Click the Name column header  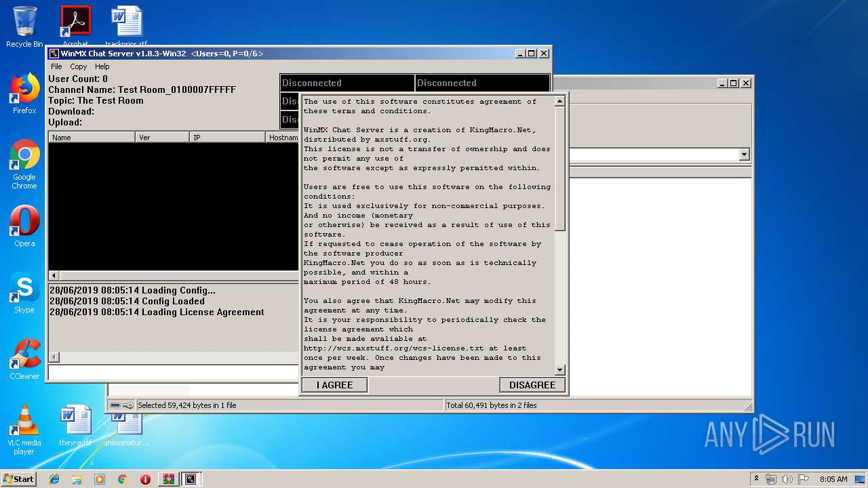click(x=92, y=138)
